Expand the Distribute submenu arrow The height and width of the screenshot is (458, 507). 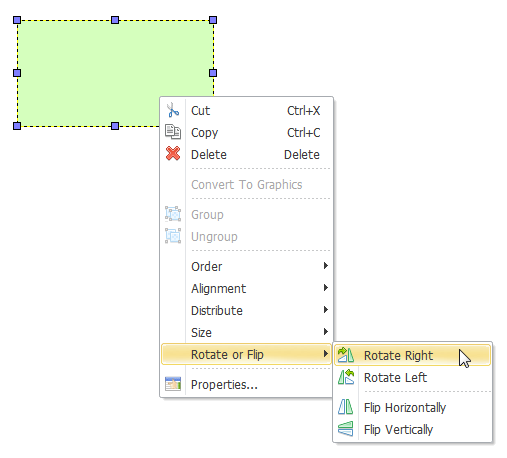(326, 310)
